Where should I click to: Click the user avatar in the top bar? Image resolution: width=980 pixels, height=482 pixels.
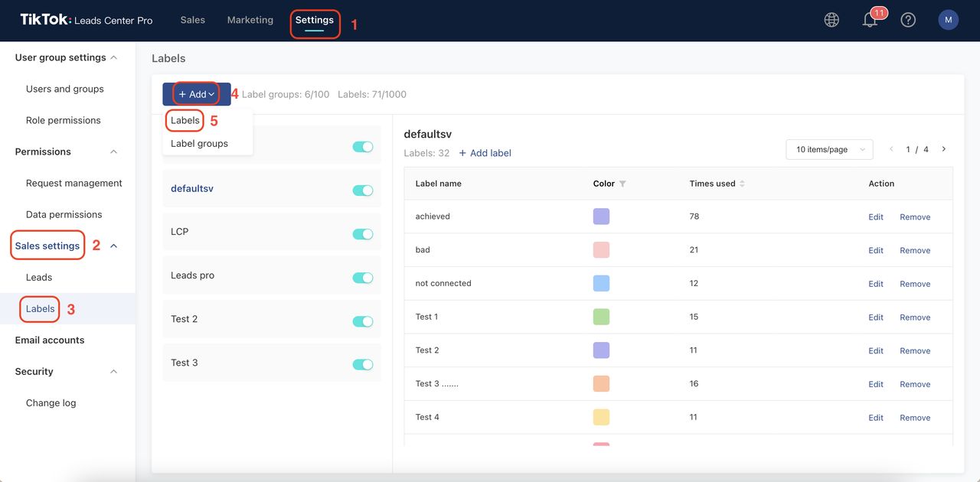[948, 18]
